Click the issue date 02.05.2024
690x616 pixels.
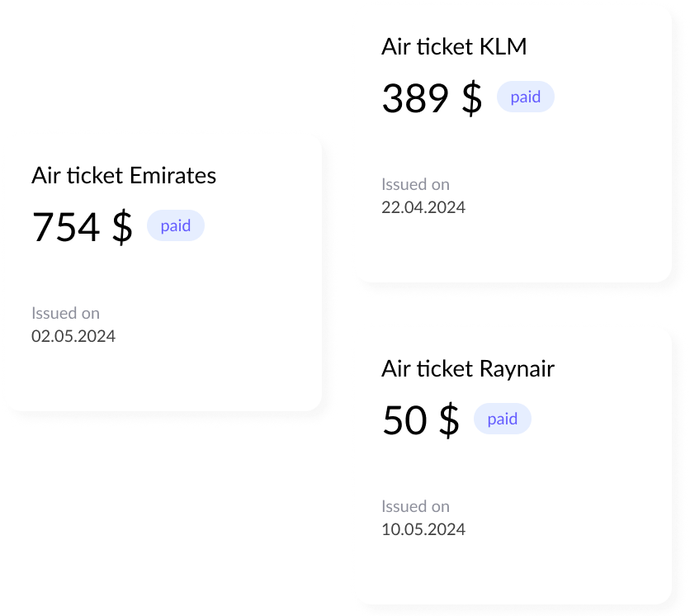74,336
